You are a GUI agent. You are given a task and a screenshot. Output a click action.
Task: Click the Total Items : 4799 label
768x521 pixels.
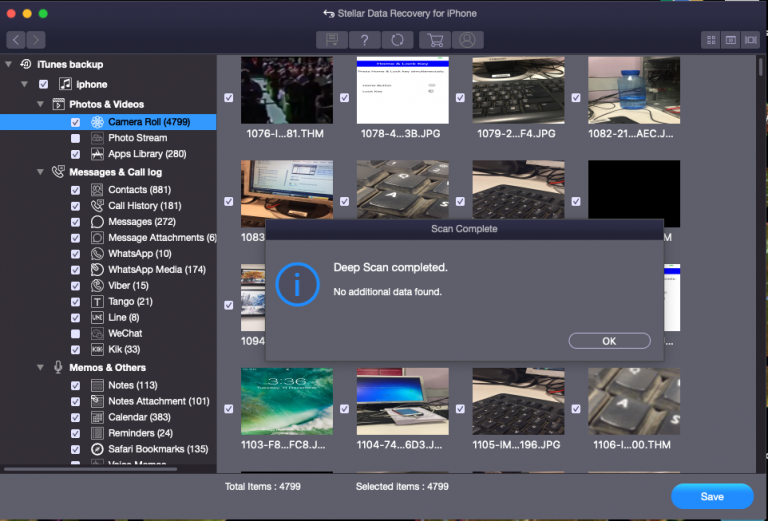pyautogui.click(x=263, y=487)
